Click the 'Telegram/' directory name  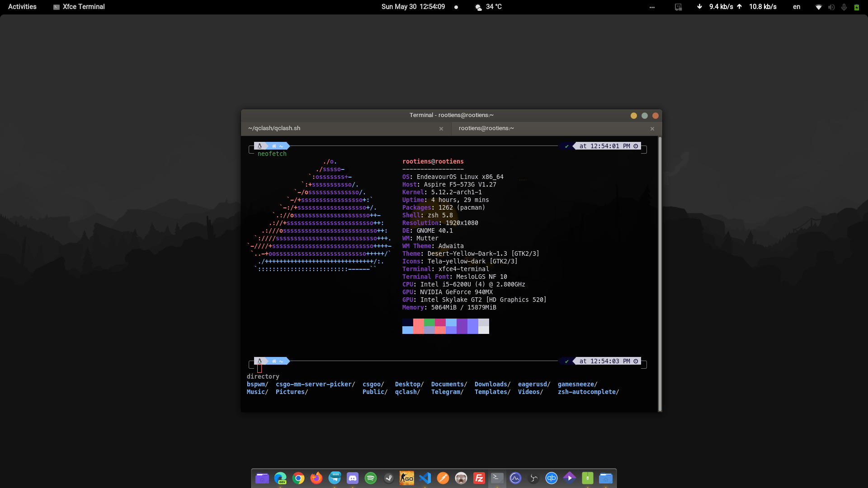click(448, 392)
